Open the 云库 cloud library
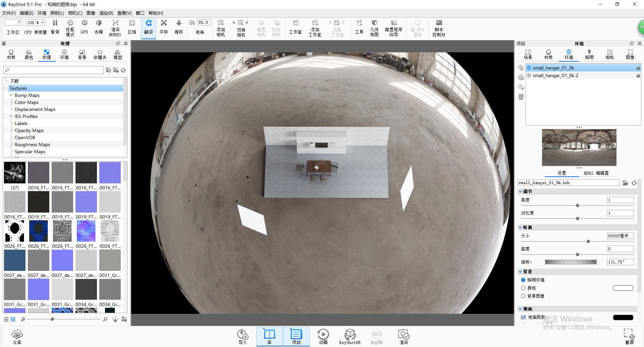This screenshot has height=347, width=644. coord(17,336)
